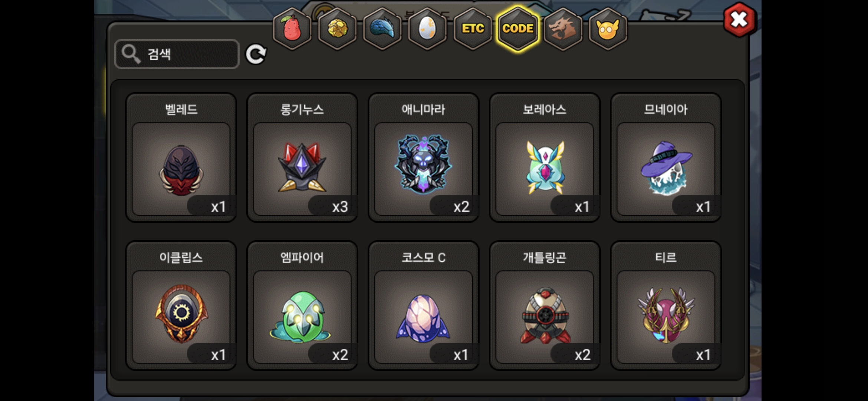868x401 pixels.
Task: Open the yellow horned mask tab
Action: pos(608,29)
